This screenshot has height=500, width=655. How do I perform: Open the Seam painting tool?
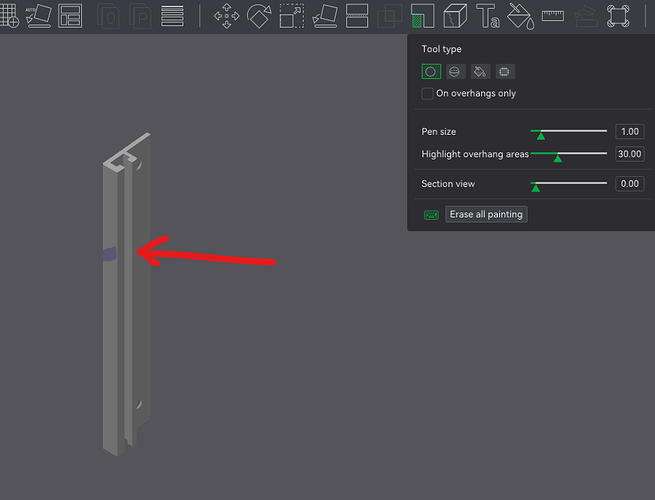455,16
